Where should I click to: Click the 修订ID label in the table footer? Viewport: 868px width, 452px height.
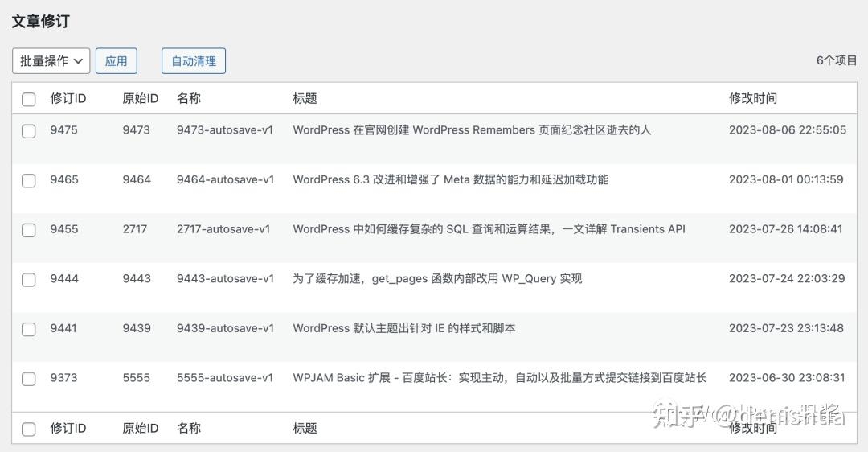pyautogui.click(x=68, y=428)
